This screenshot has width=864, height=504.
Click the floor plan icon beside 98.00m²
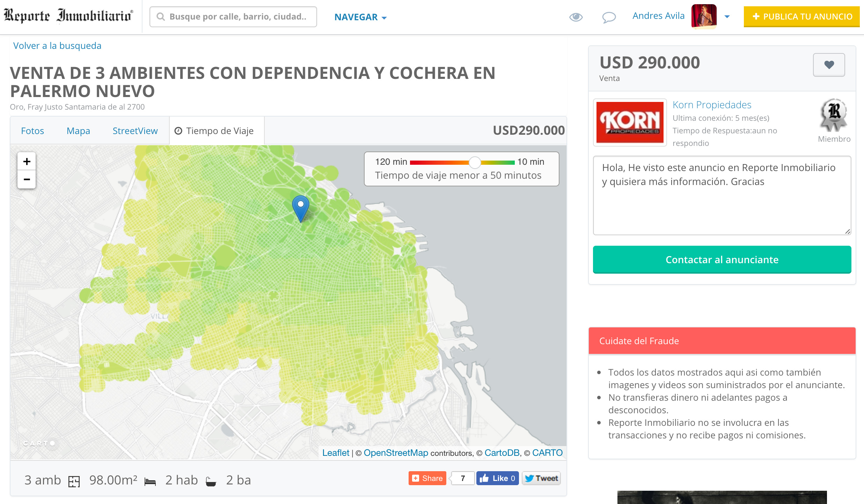click(75, 480)
